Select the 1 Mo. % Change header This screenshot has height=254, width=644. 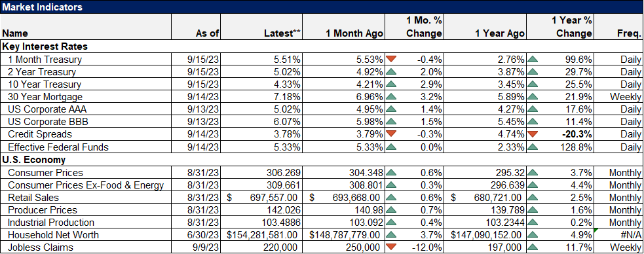point(415,27)
